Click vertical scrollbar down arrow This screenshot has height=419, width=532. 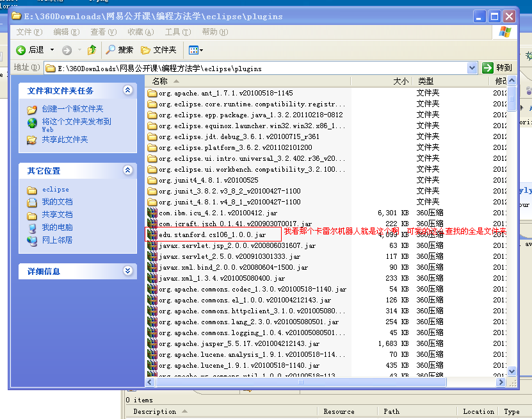tap(512, 371)
